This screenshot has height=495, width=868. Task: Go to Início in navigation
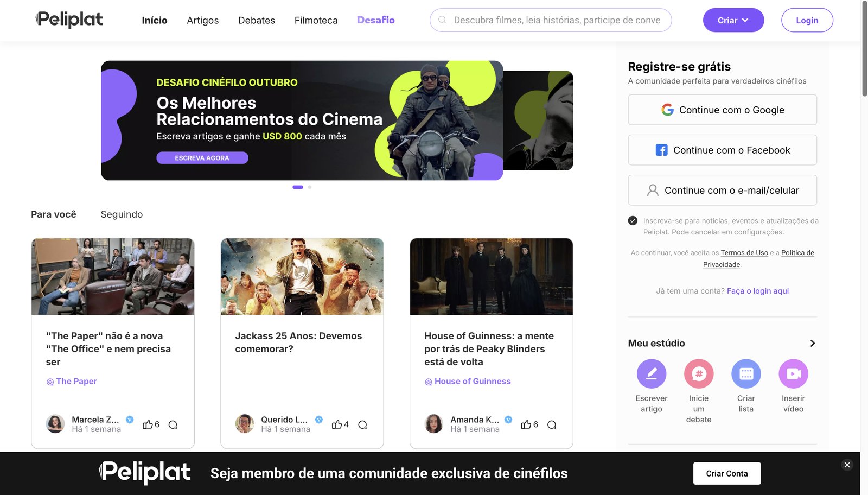coord(155,20)
